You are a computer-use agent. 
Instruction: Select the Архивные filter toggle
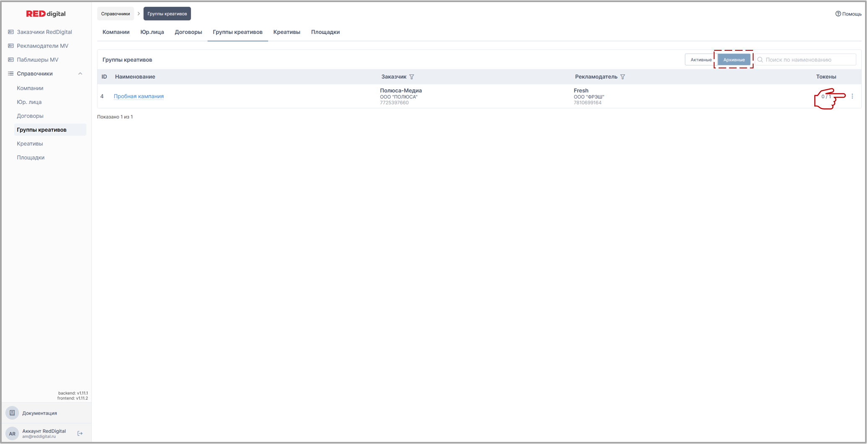coord(734,60)
